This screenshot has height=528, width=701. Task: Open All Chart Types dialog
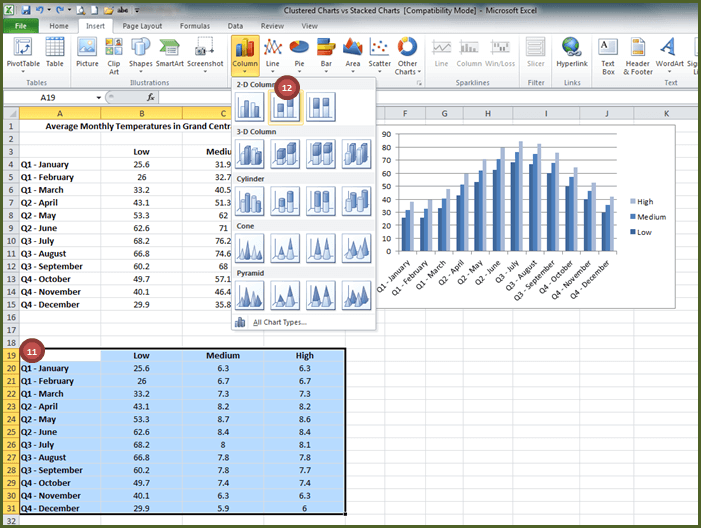tap(279, 322)
